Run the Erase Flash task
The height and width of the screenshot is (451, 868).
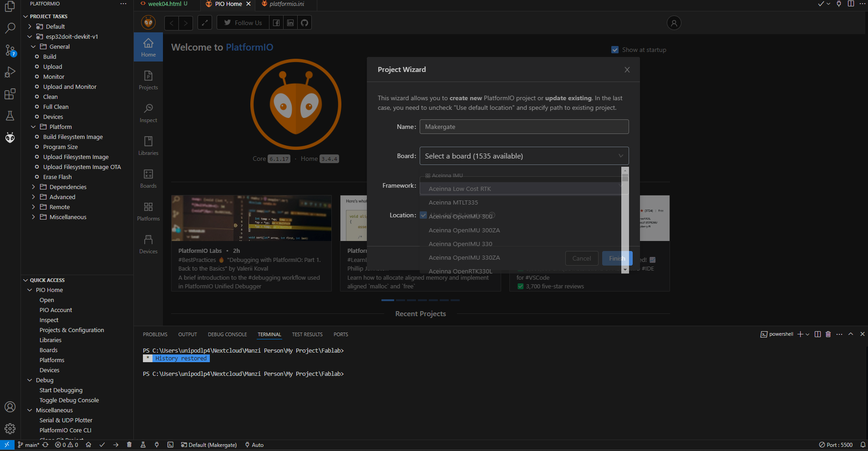(x=57, y=177)
